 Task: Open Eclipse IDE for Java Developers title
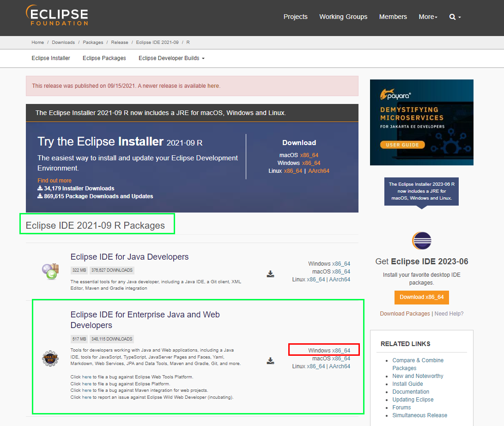[129, 257]
